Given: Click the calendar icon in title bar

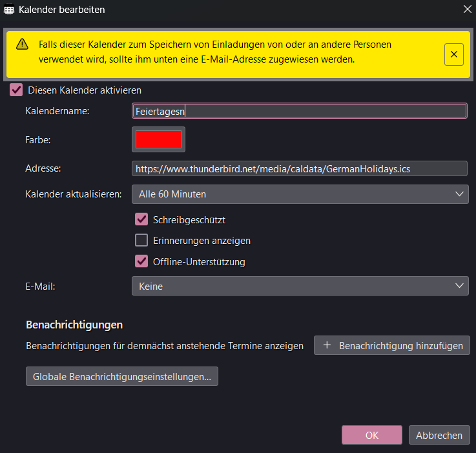Looking at the screenshot, I should click(9, 10).
